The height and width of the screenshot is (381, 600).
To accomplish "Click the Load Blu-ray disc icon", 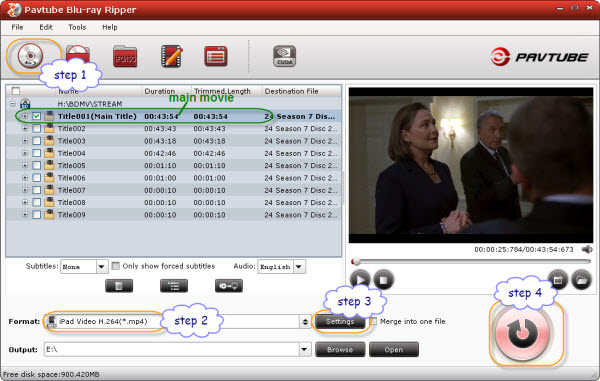I will (30, 56).
